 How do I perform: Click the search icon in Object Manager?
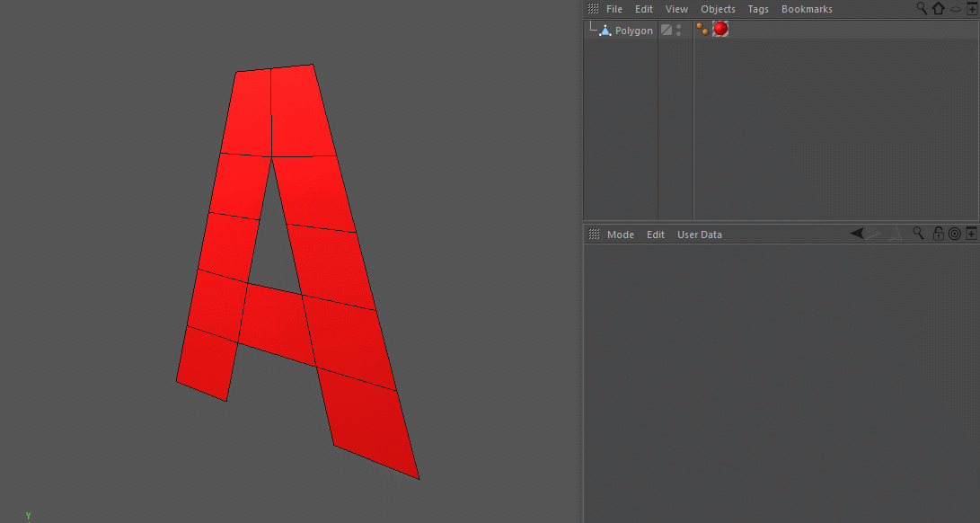pos(922,8)
